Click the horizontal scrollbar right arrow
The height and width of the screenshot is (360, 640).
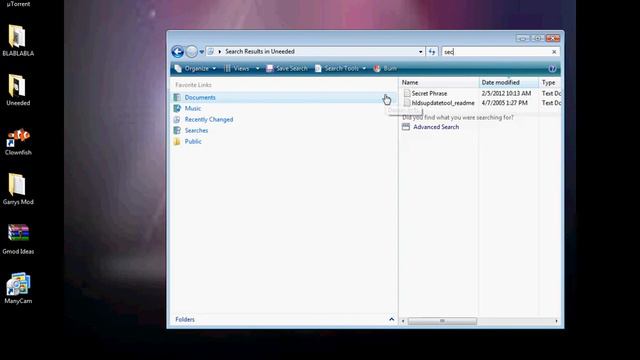click(556, 321)
